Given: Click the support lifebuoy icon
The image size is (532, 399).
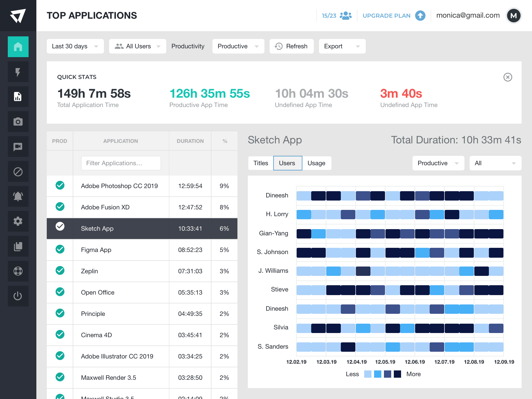Looking at the screenshot, I should coord(18,271).
